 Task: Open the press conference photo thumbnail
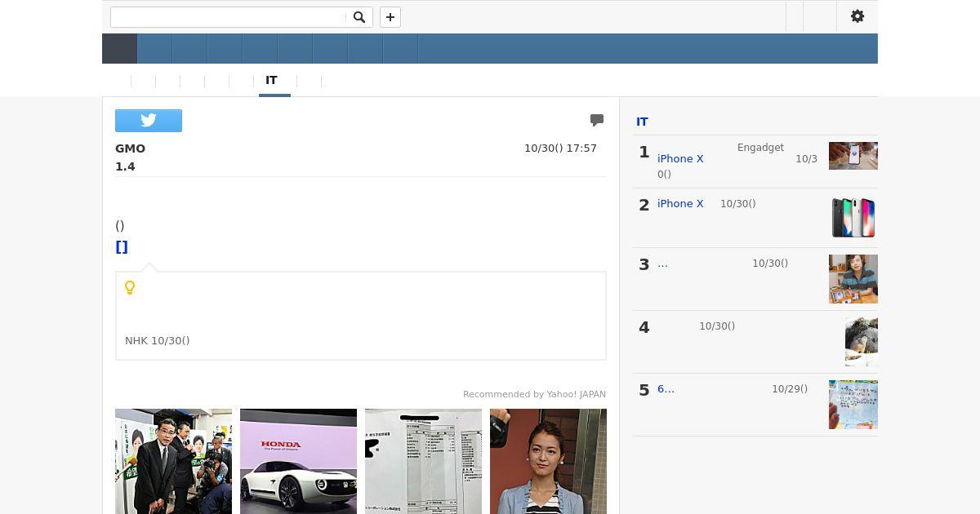coord(173,461)
